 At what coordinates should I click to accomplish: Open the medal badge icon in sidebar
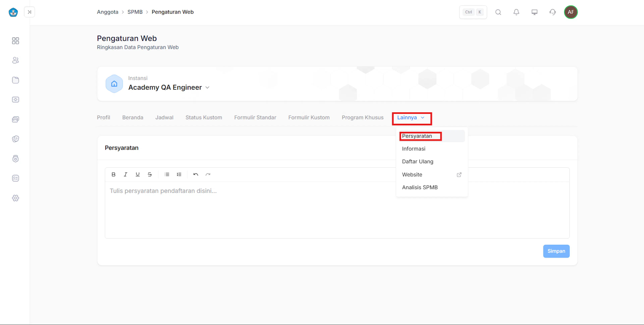click(15, 159)
